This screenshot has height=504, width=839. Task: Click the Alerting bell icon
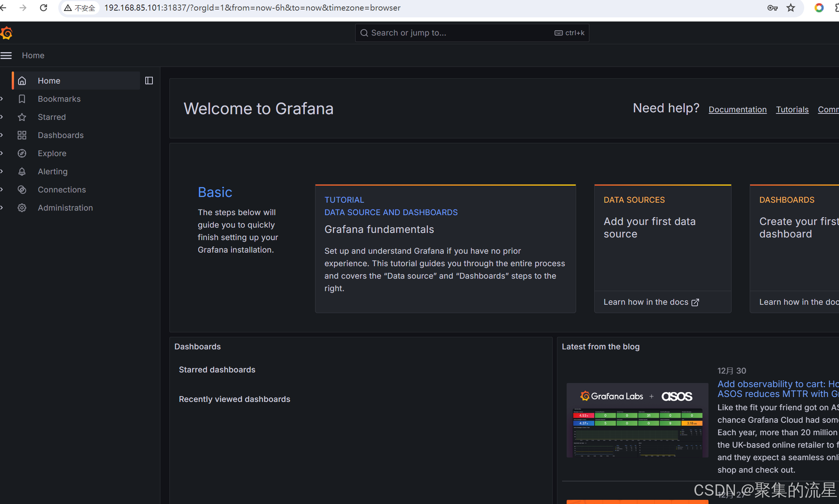tap(22, 172)
